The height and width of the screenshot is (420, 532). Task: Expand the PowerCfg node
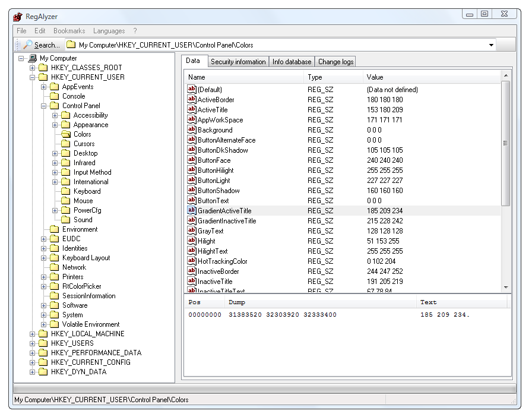pyautogui.click(x=55, y=210)
